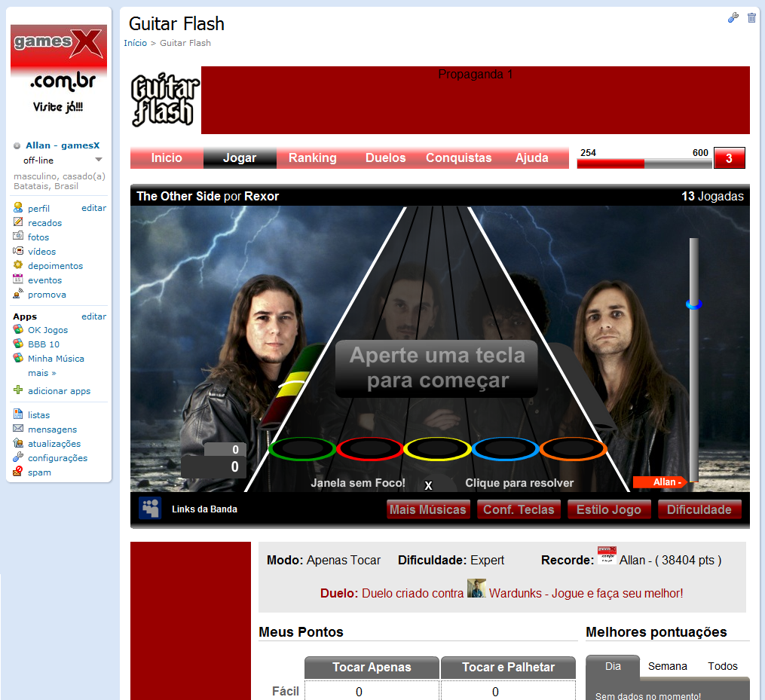Click the eventos calendar icon
Viewport: 765px width, 700px height.
(x=18, y=279)
